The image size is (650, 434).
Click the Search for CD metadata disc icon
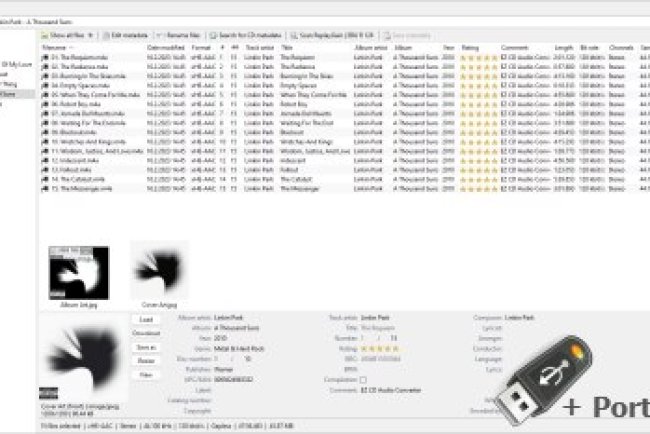tap(213, 36)
